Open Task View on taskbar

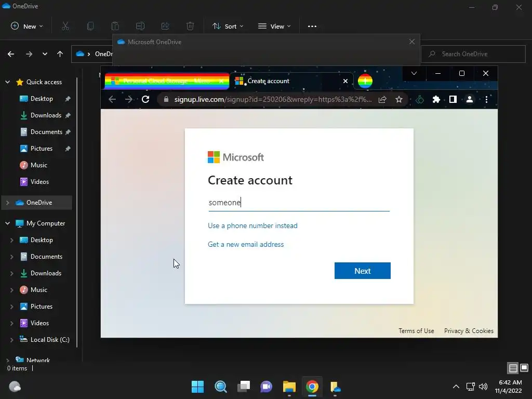tap(244, 387)
